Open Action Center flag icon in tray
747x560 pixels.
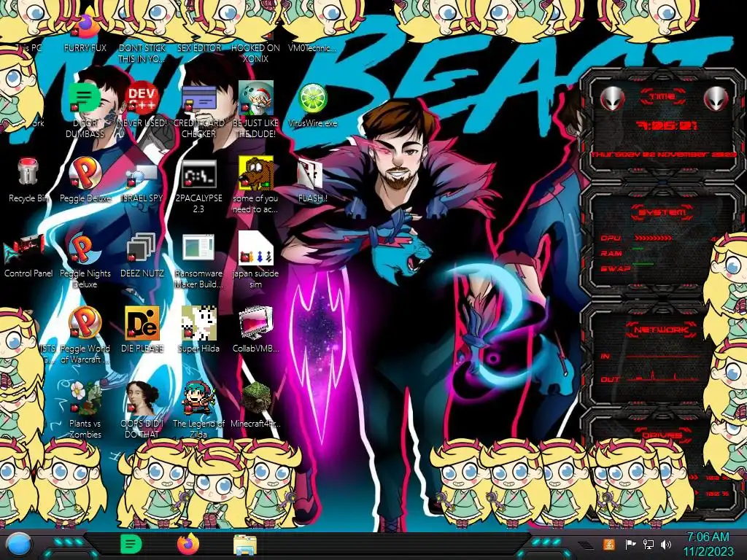pos(630,544)
